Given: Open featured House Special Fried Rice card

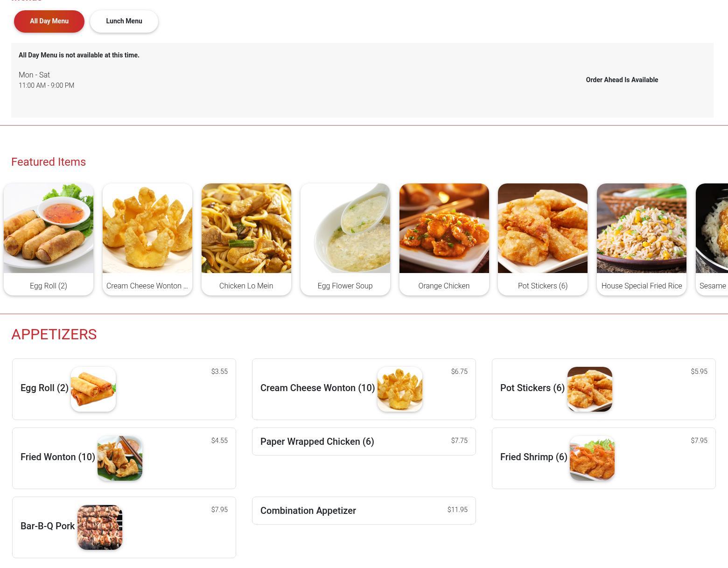Looking at the screenshot, I should click(642, 239).
